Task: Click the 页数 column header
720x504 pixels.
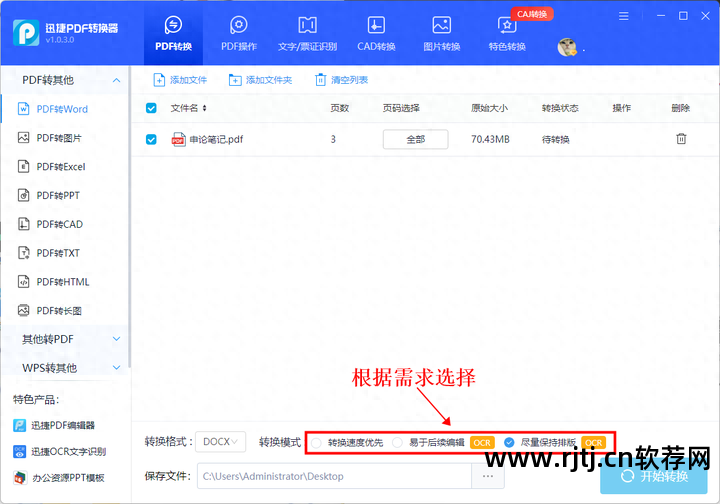Action: tap(340, 108)
